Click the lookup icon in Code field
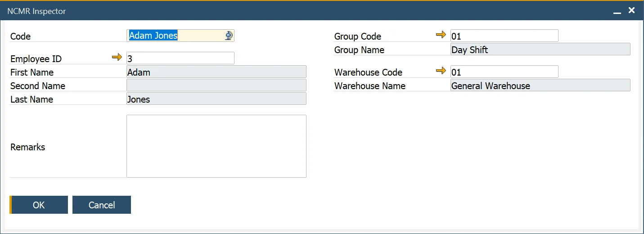The width and height of the screenshot is (644, 234). point(229,36)
